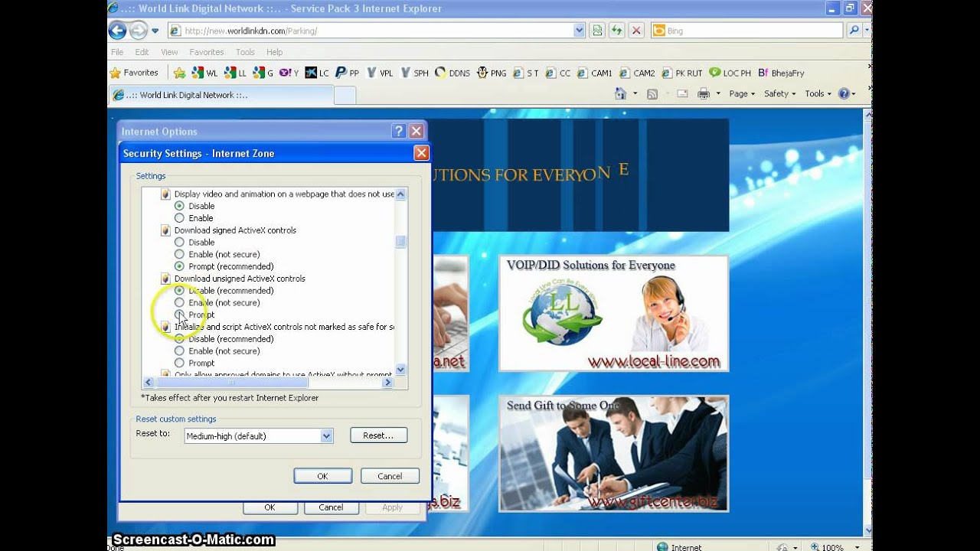Click Cancel in Internet Options dialog

tap(331, 507)
